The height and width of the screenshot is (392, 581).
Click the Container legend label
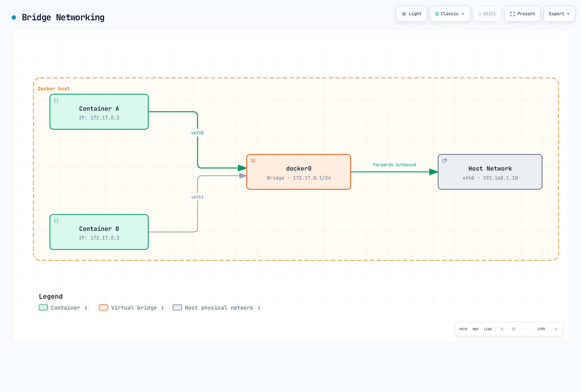(x=65, y=308)
